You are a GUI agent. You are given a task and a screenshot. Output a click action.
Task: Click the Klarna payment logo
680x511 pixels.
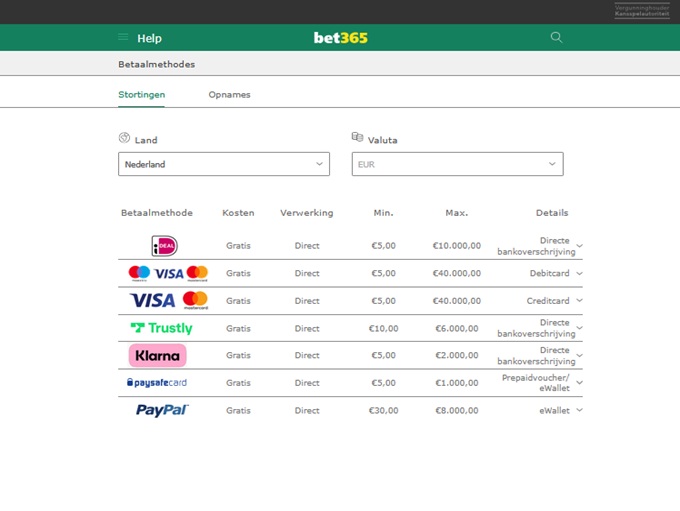click(x=158, y=355)
